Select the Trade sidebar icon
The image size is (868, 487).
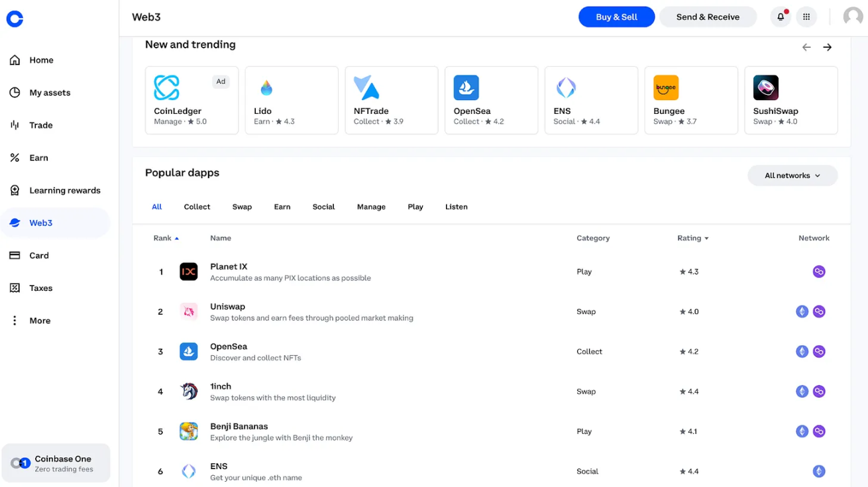(14, 125)
